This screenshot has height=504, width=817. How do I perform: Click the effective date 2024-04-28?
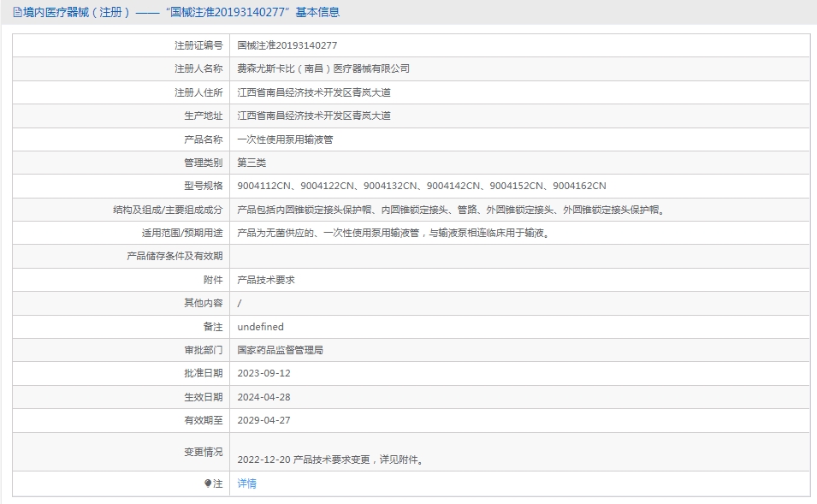coord(263,397)
